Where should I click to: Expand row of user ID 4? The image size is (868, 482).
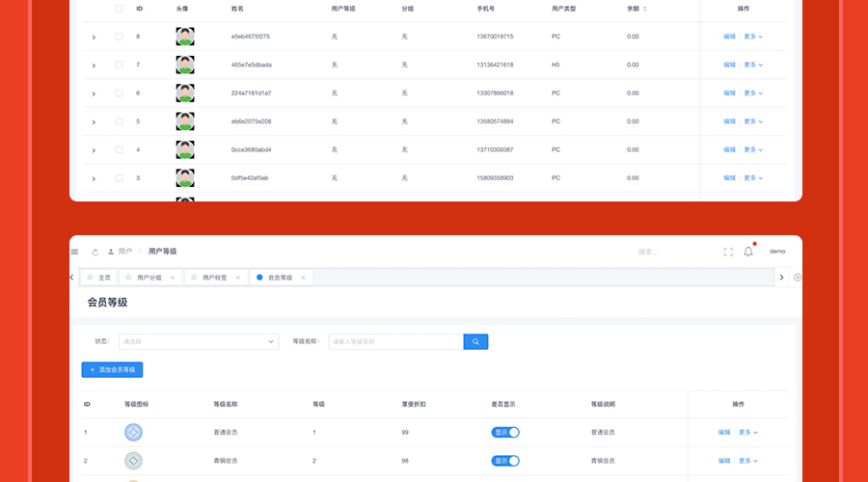pos(94,150)
